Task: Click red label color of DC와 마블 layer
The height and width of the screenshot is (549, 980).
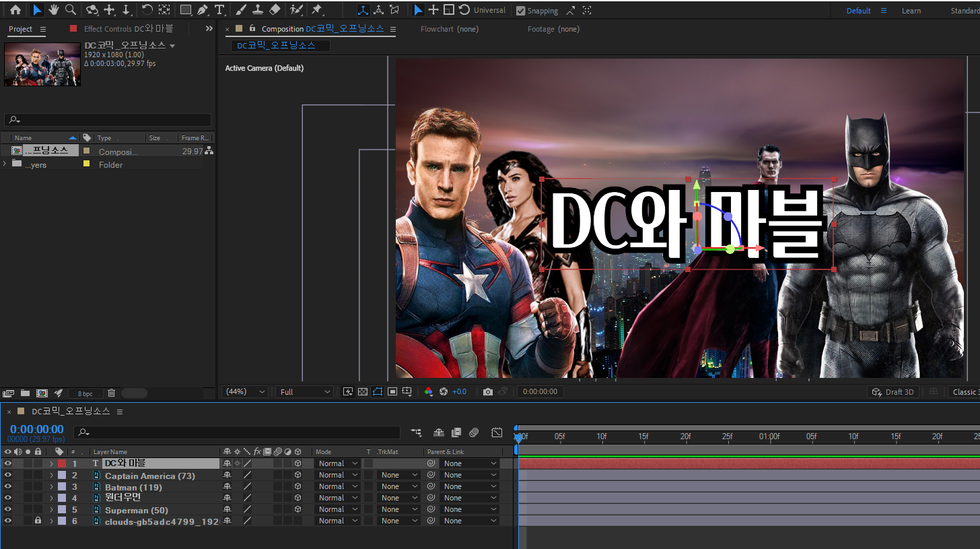Action: point(62,463)
